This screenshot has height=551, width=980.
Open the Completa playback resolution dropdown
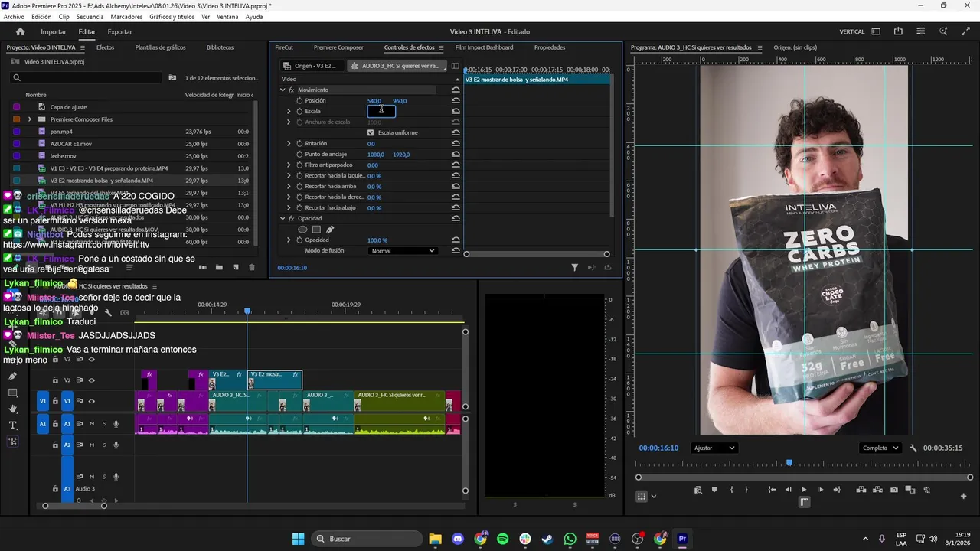point(880,448)
